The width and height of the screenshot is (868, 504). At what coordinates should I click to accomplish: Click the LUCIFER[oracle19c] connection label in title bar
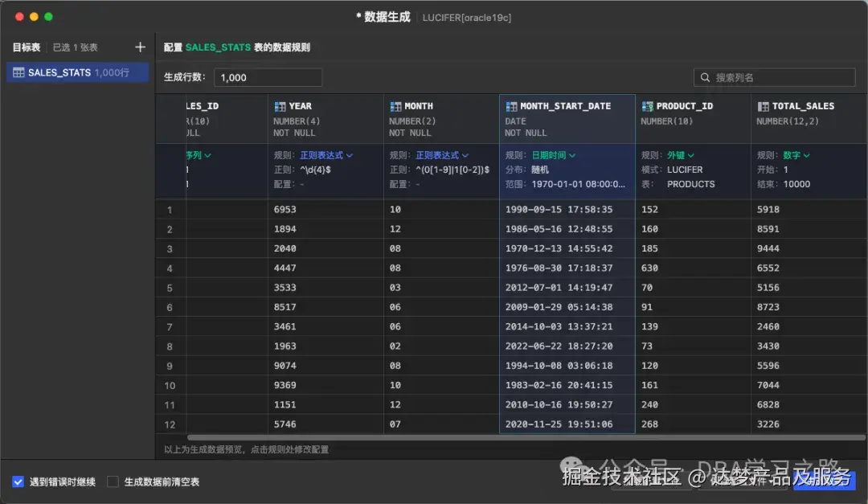[466, 16]
